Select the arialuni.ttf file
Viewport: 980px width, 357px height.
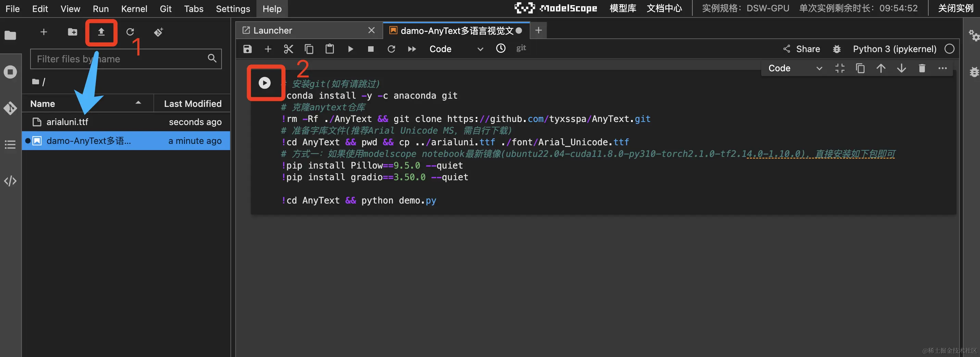(126, 122)
